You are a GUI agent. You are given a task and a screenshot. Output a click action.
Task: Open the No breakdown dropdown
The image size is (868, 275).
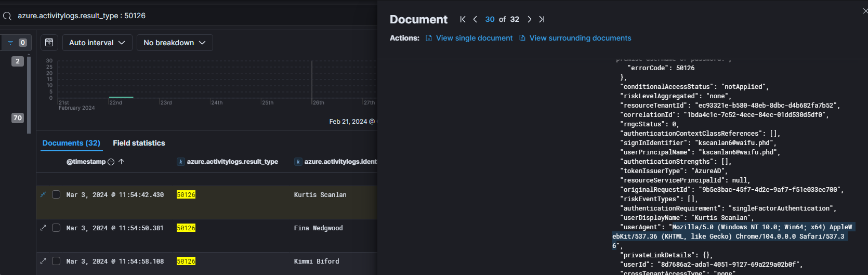click(175, 43)
